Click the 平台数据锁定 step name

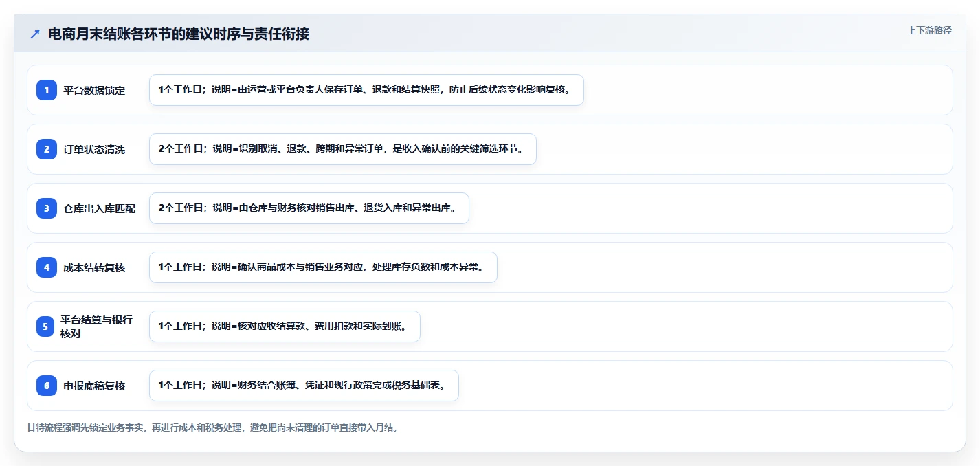[x=94, y=90]
